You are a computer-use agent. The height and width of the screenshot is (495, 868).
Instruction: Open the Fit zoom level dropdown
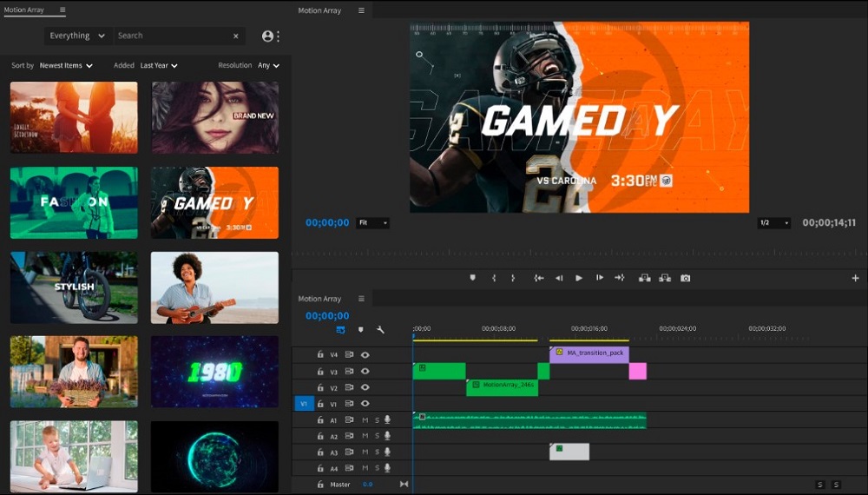coord(373,222)
